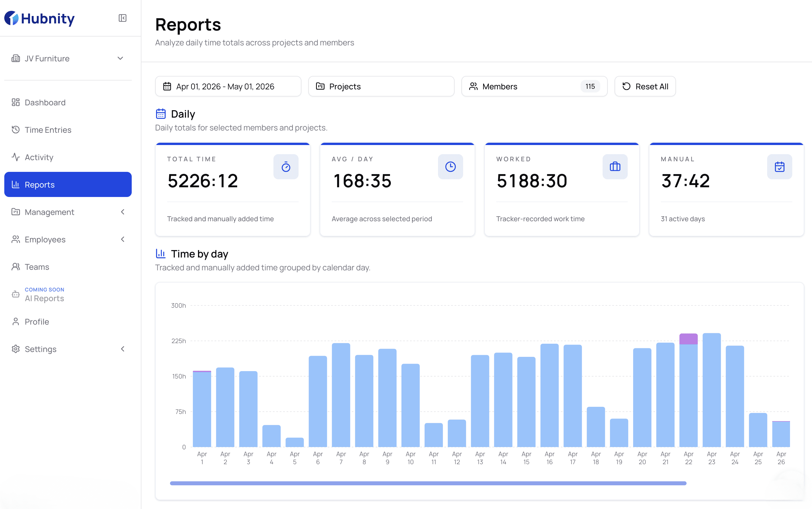812x509 pixels.
Task: Go to the Teams page
Action: pos(68,267)
